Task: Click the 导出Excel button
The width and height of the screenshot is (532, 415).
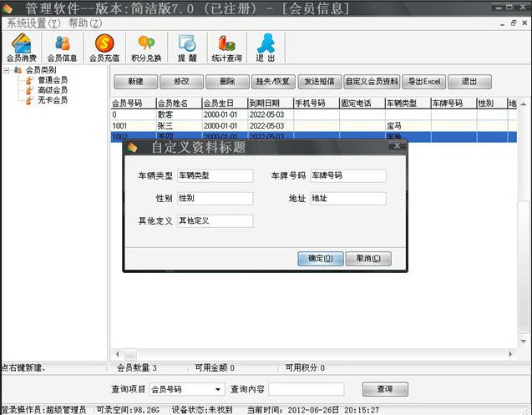Action: point(423,82)
